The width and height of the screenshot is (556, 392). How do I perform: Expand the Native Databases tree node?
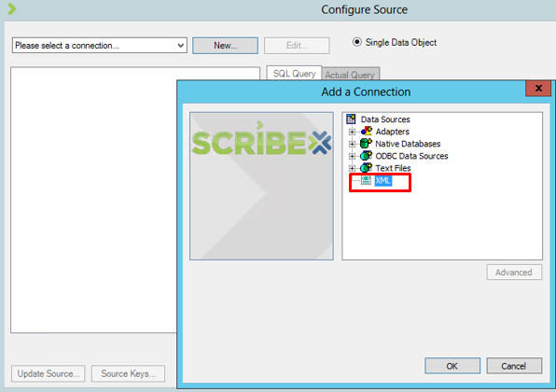[x=352, y=144]
